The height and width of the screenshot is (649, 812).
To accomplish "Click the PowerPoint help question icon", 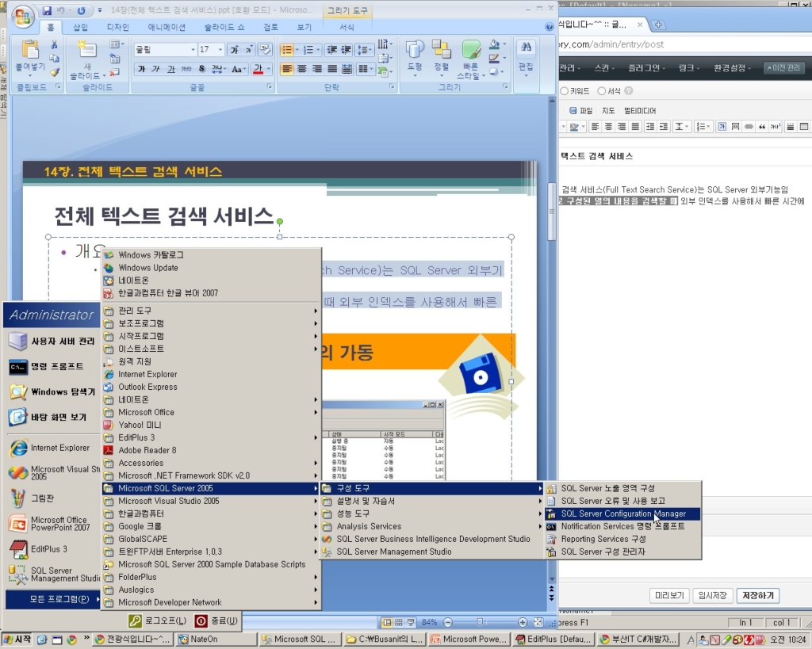I will pos(549,27).
